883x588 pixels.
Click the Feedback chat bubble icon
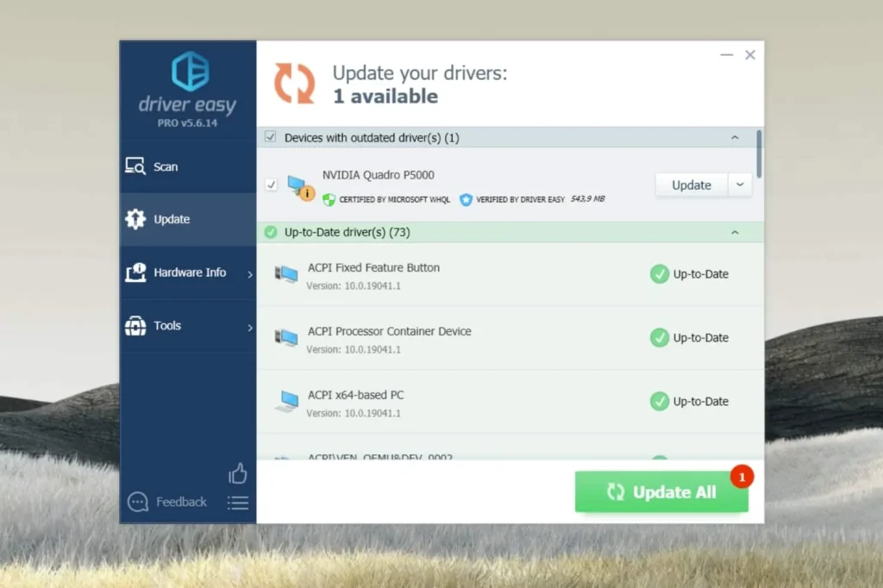[138, 502]
